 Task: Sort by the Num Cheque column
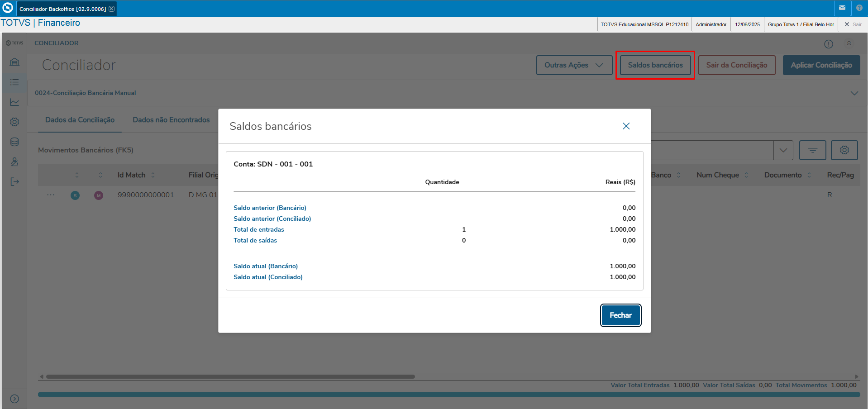point(746,175)
